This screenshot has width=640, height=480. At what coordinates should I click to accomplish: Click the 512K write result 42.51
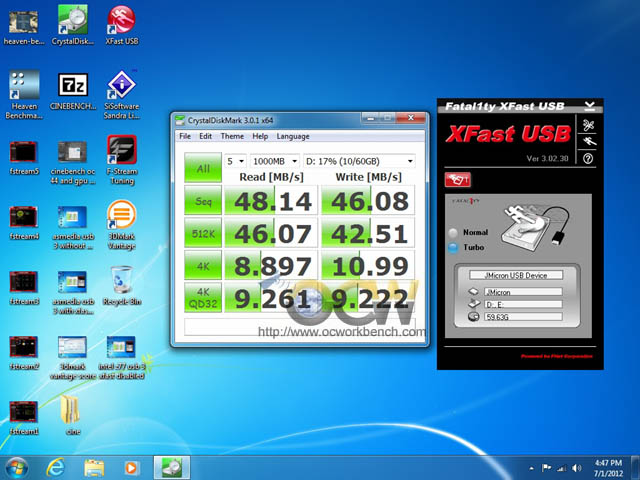[368, 233]
